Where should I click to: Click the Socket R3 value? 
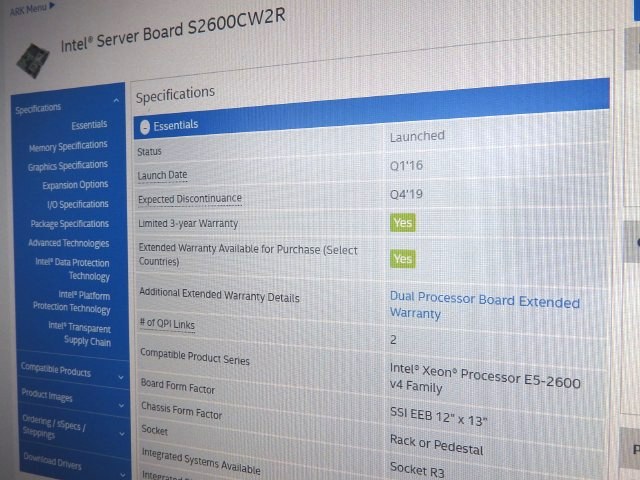(x=417, y=469)
